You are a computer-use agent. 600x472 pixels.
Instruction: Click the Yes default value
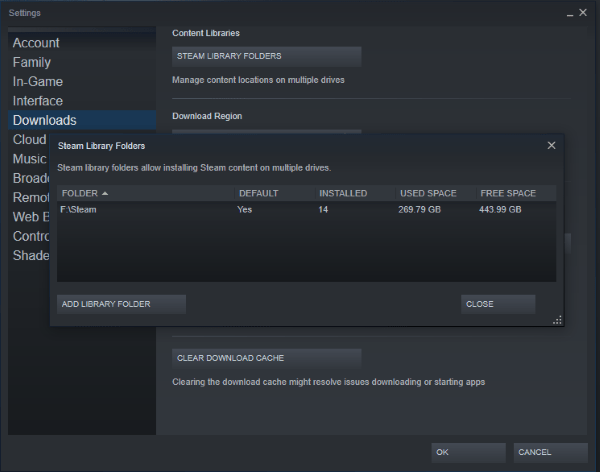tap(245, 210)
